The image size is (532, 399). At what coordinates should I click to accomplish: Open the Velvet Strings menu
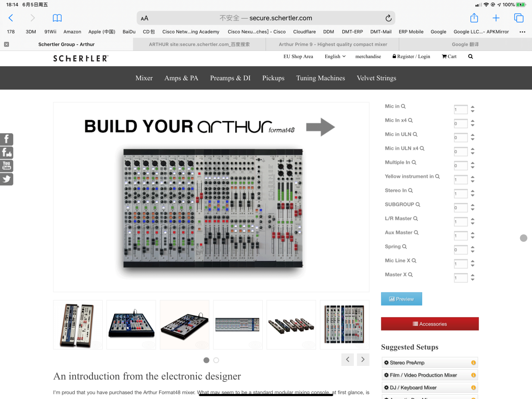(376, 78)
